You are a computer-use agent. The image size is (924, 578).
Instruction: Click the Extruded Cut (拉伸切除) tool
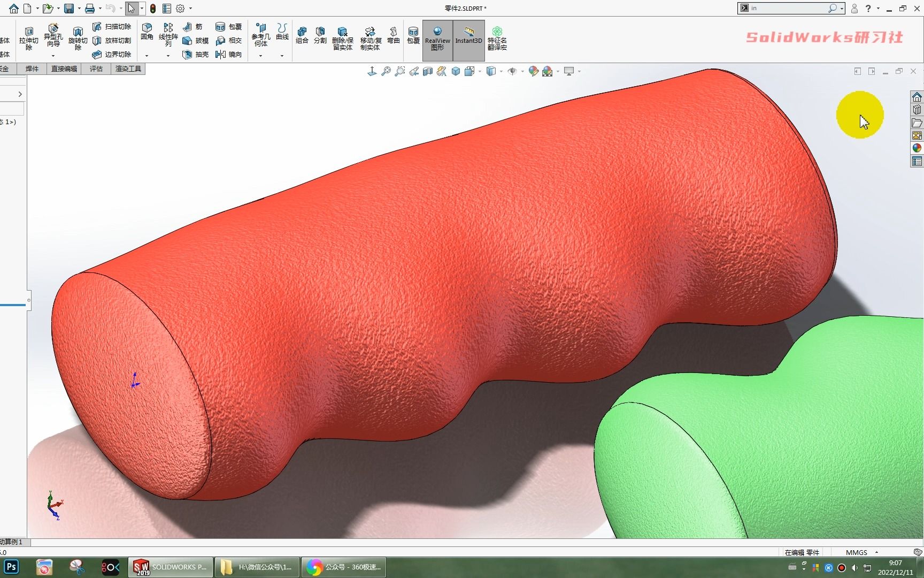tap(29, 38)
